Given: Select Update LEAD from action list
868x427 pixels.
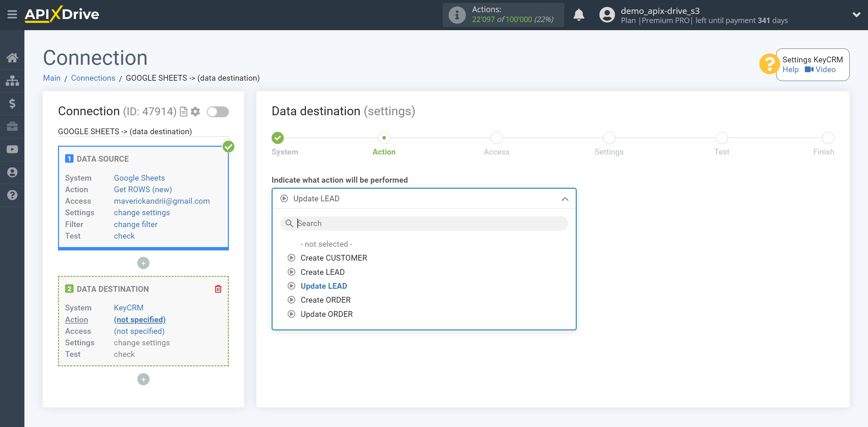Looking at the screenshot, I should tap(324, 286).
